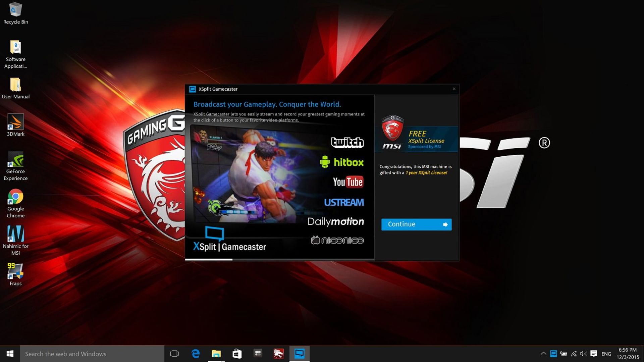Open the Recycle Bin desktop icon
This screenshot has width=644, height=362.
click(x=15, y=13)
